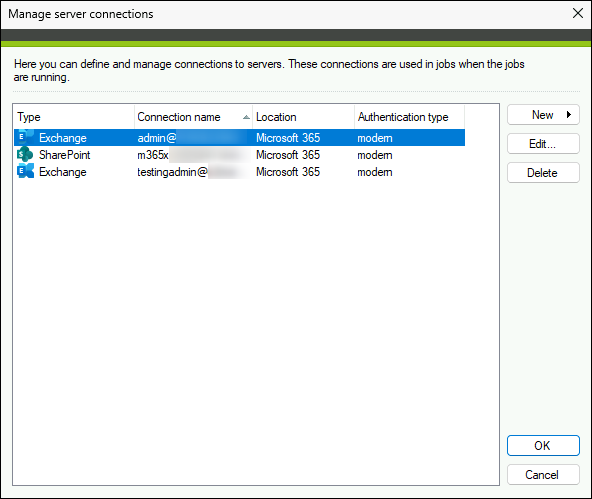Sort by the Connection name column

pos(193,117)
